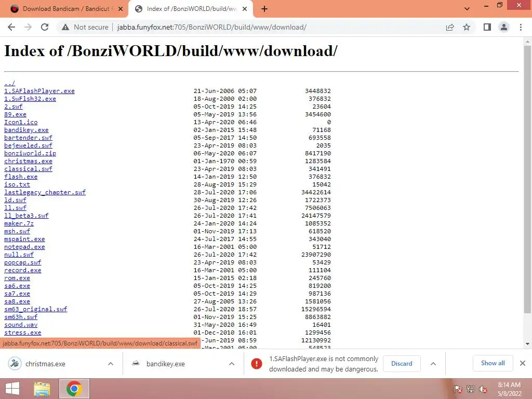Download record.exe

click(x=23, y=270)
